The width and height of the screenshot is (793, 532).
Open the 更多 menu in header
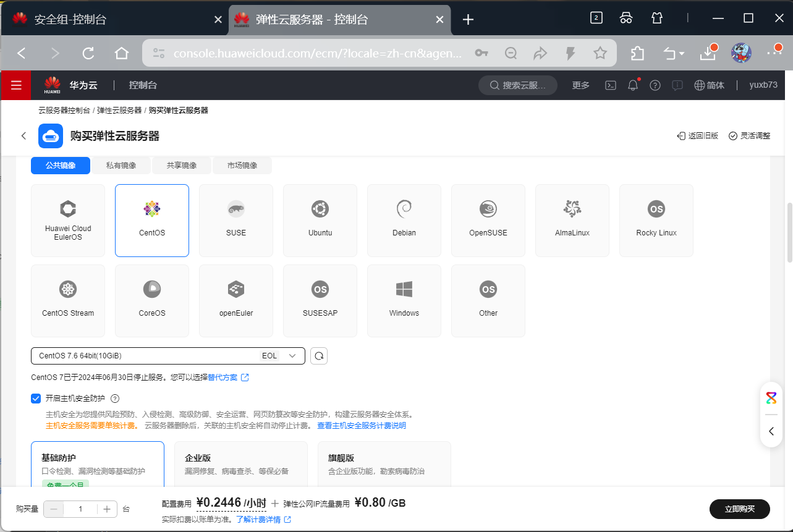[x=581, y=85]
